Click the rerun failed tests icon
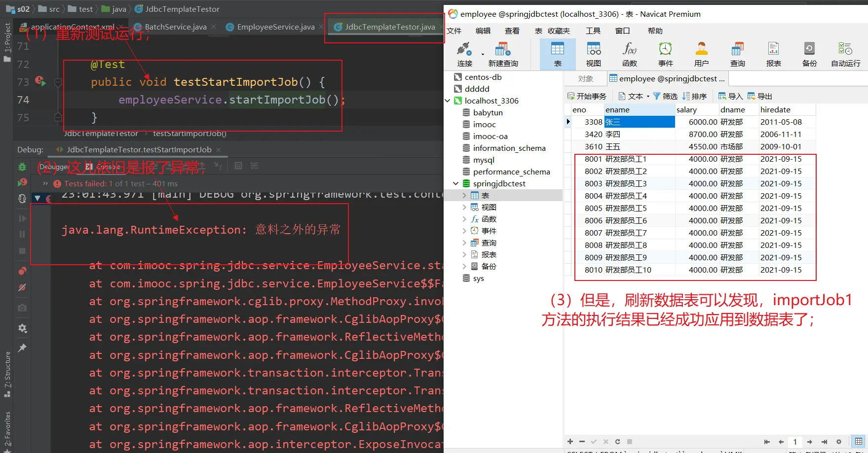Image resolution: width=868 pixels, height=453 pixels. click(x=22, y=182)
